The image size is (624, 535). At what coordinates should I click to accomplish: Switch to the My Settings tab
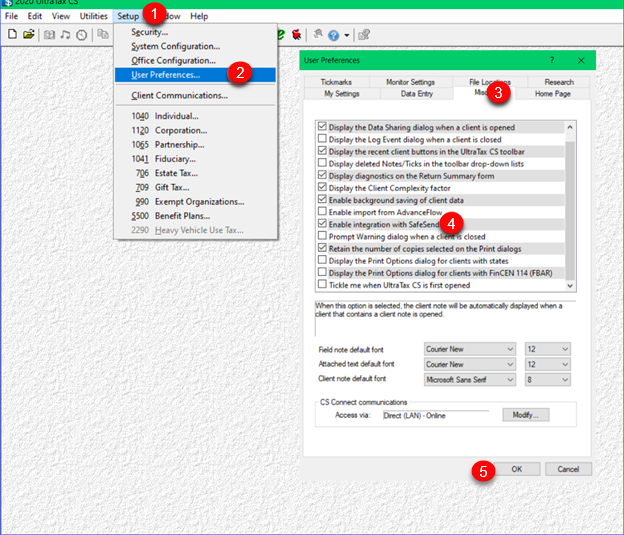(x=341, y=94)
